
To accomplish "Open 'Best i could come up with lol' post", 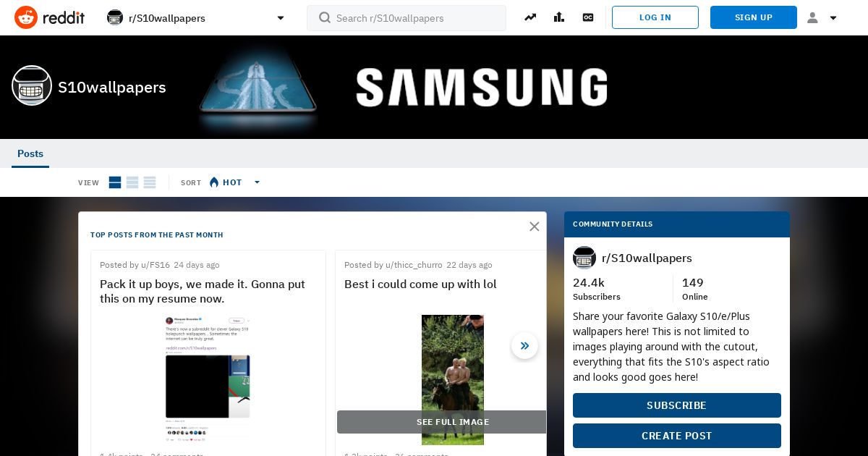I will (x=420, y=284).
